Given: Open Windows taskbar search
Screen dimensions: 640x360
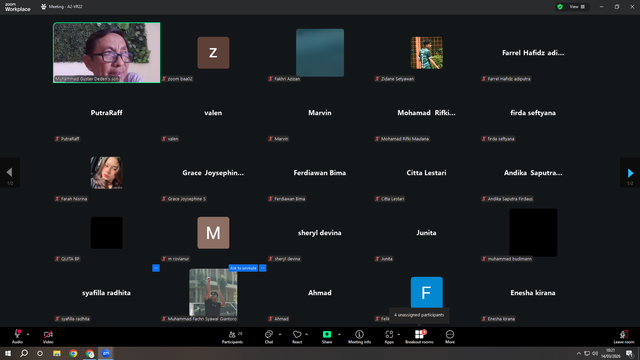Looking at the screenshot, I should point(24,353).
